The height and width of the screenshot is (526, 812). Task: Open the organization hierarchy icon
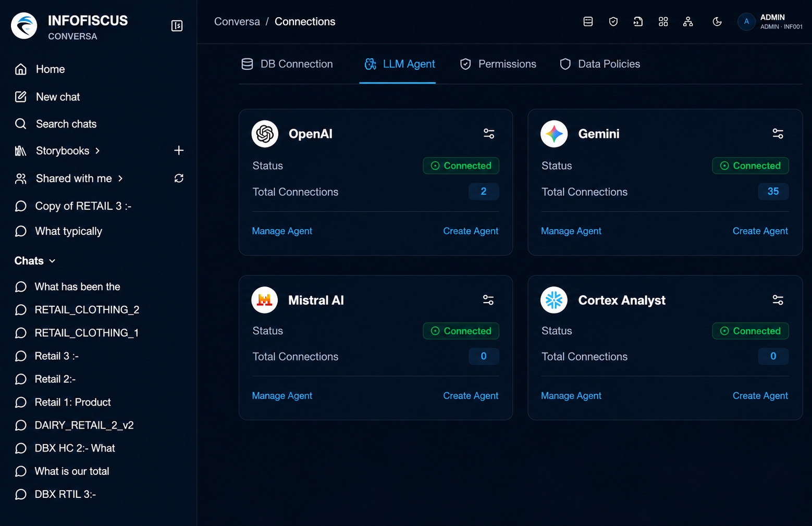(x=688, y=21)
